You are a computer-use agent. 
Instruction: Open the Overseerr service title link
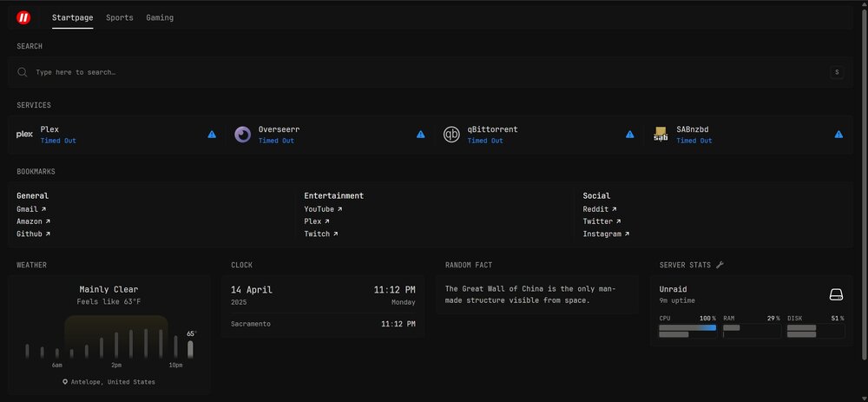click(x=279, y=129)
